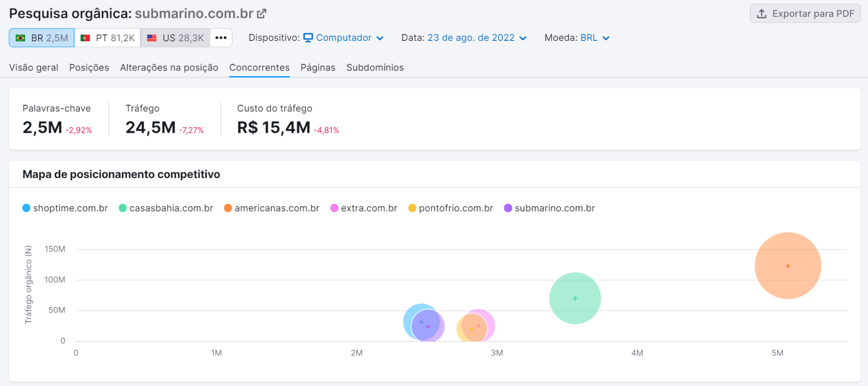Click the Tráfego orgânico (N) axis label
Screen dimensions: 868x386
pos(28,285)
